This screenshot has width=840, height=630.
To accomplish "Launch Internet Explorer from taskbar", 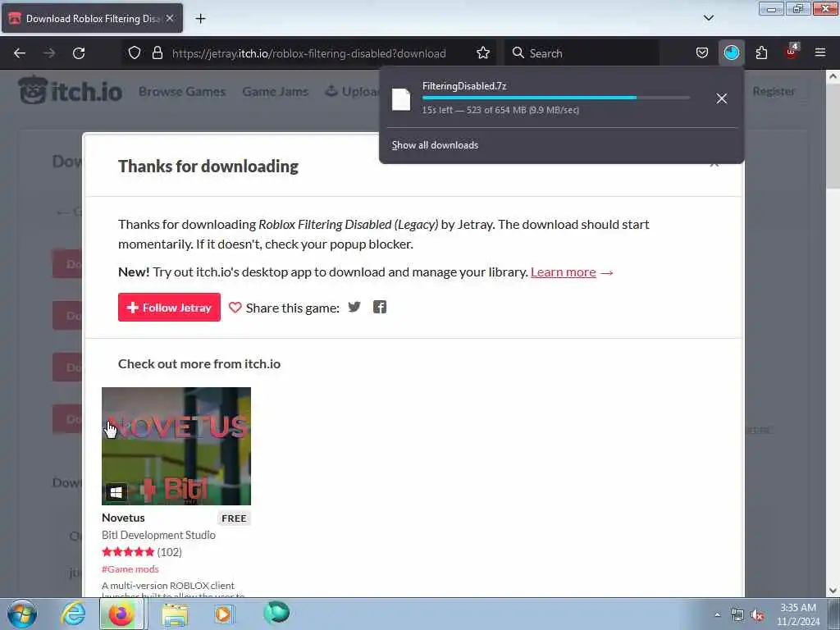I will tap(73, 614).
